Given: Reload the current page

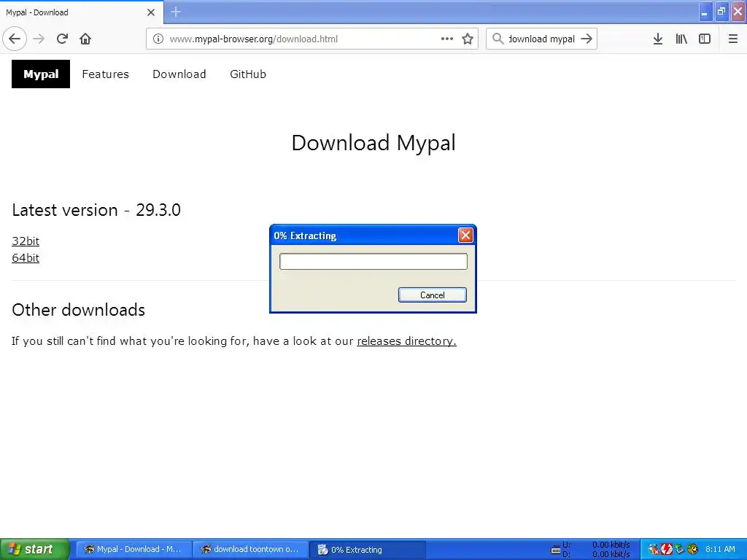Looking at the screenshot, I should pyautogui.click(x=62, y=39).
